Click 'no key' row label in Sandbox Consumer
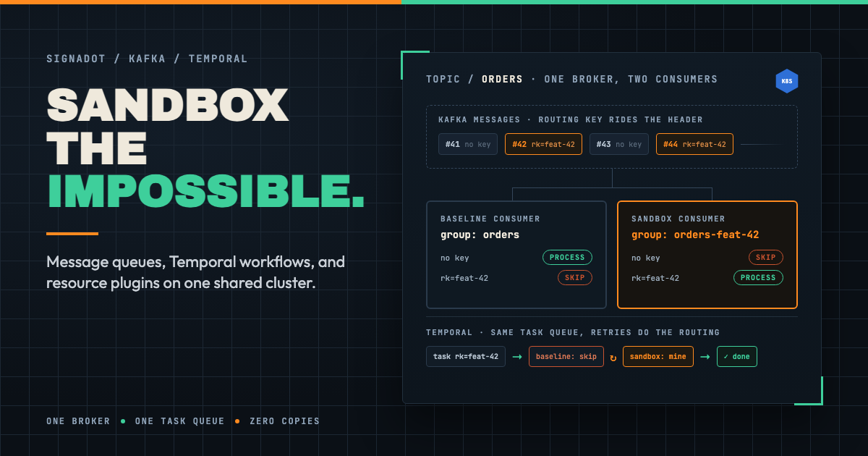The height and width of the screenshot is (456, 868). click(647, 258)
